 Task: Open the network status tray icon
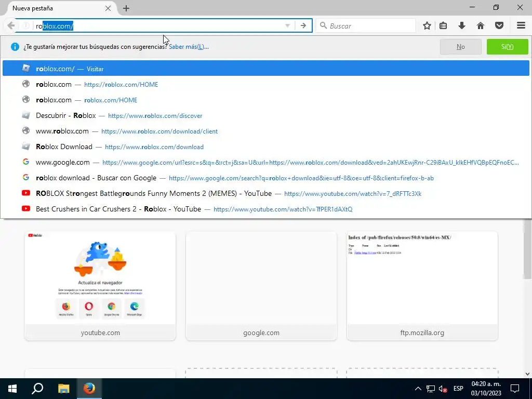pyautogui.click(x=431, y=389)
